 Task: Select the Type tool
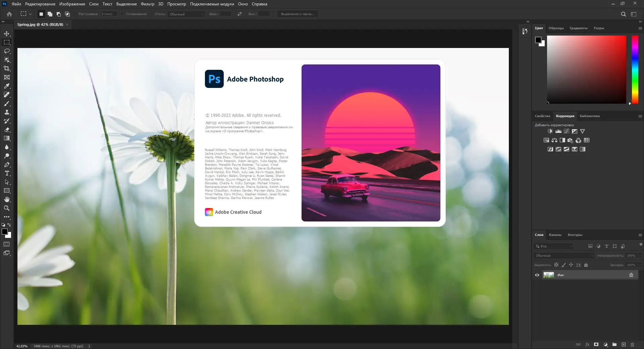point(7,173)
